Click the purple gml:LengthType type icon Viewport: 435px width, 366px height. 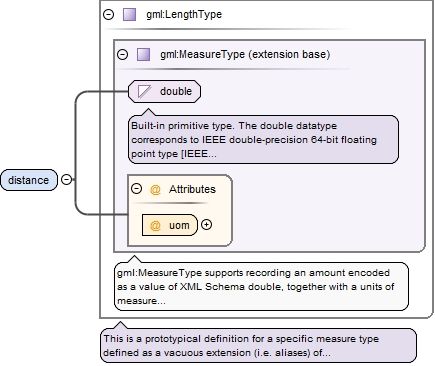click(129, 15)
